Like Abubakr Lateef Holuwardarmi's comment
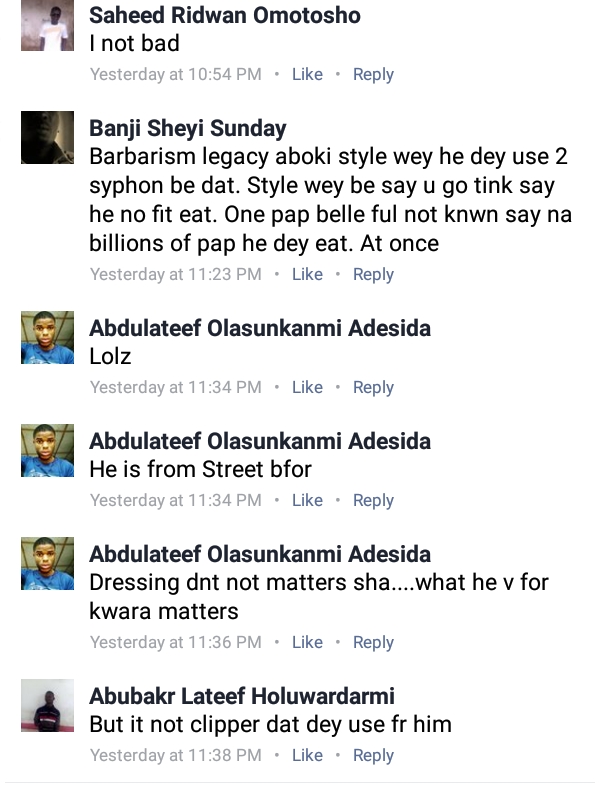 (x=307, y=755)
